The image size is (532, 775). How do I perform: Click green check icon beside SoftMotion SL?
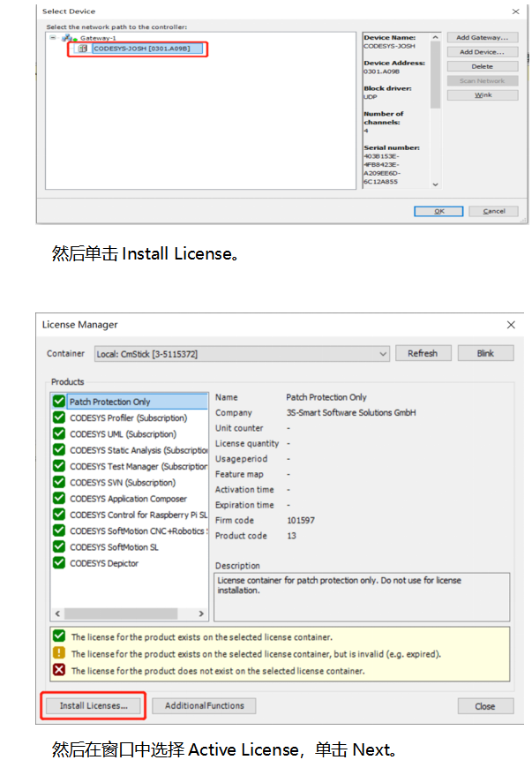[59, 547]
